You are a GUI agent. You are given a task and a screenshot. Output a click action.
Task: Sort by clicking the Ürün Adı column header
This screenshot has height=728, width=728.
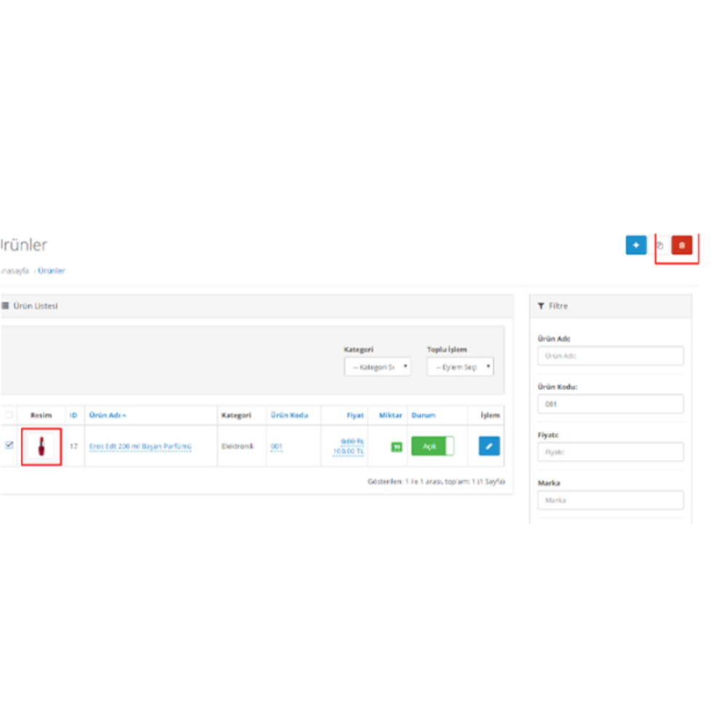107,415
